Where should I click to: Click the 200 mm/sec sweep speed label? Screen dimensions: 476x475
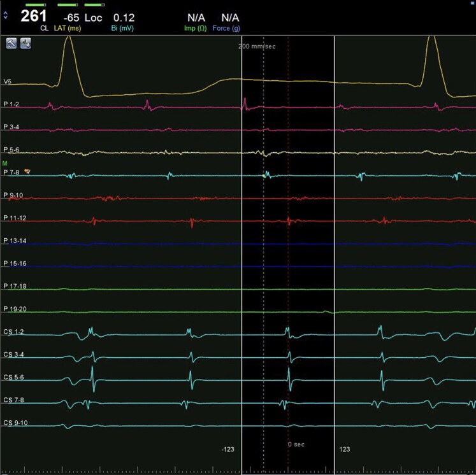257,46
